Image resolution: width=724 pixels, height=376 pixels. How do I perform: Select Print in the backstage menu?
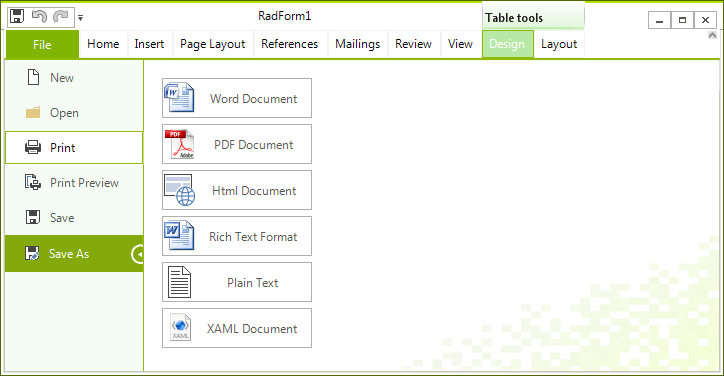click(x=74, y=148)
